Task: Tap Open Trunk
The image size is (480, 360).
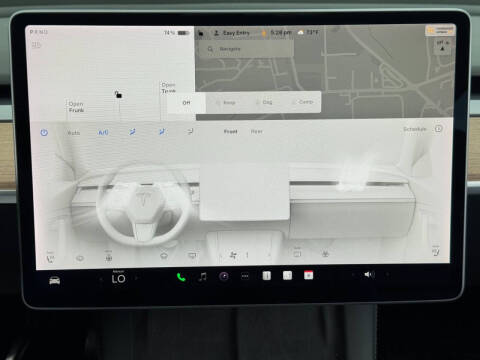Action: tap(169, 88)
